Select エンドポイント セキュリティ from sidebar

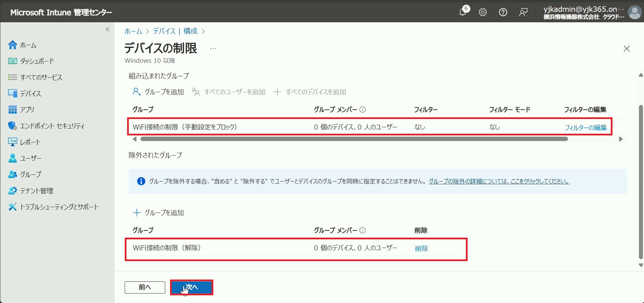coord(52,126)
